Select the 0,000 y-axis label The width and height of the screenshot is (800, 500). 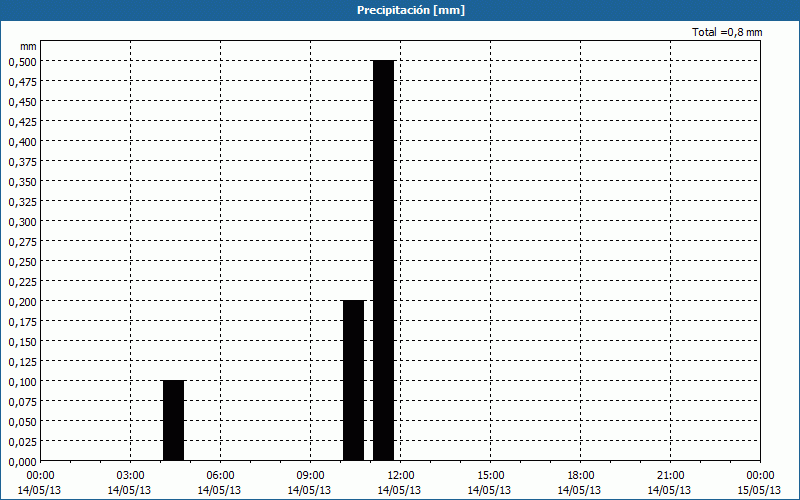pyautogui.click(x=22, y=462)
